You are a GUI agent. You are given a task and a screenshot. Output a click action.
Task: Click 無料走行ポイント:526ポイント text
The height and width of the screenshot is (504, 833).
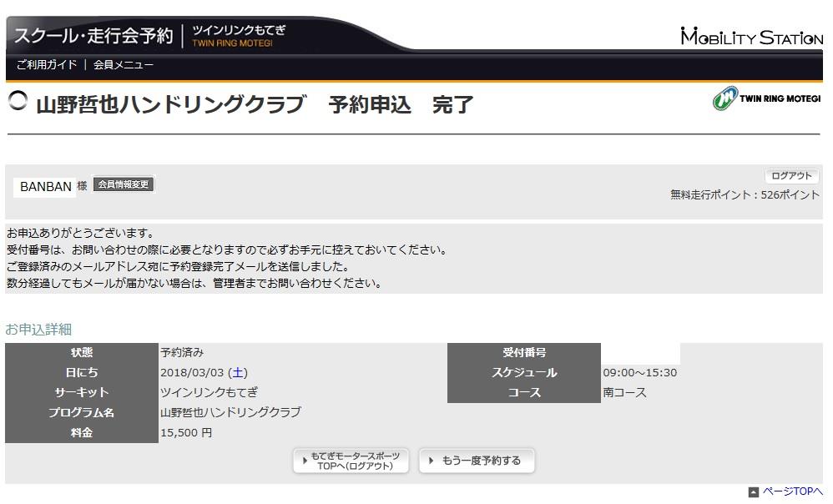[x=745, y=195]
